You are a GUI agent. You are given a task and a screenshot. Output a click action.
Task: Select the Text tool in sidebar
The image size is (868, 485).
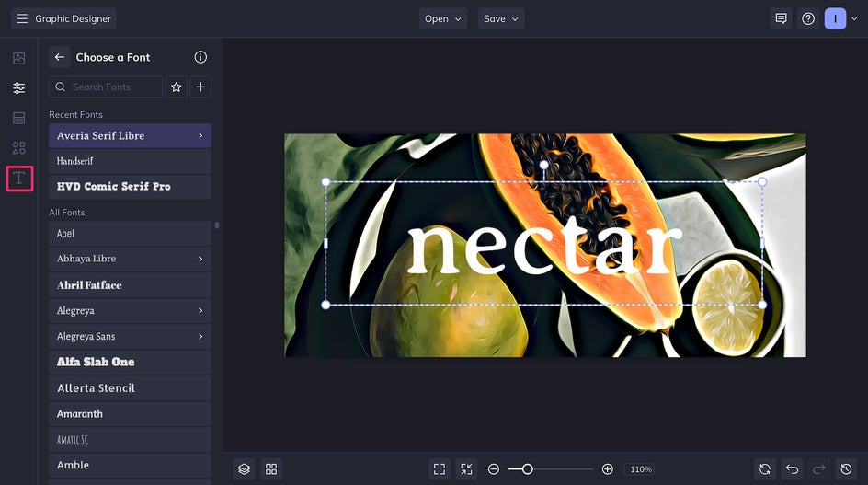[x=19, y=179]
